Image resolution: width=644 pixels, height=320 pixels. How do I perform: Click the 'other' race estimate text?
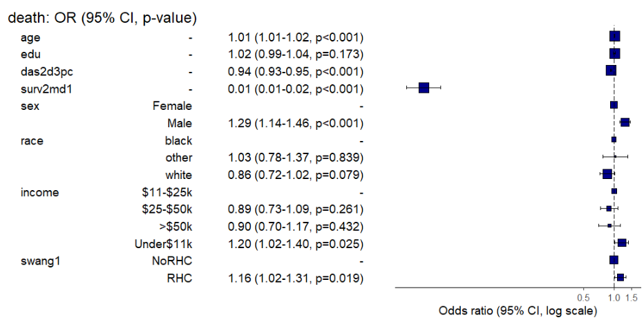295,158
